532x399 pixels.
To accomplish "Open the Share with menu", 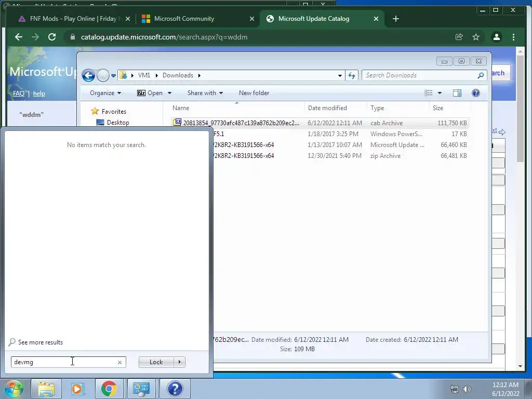I will [205, 93].
